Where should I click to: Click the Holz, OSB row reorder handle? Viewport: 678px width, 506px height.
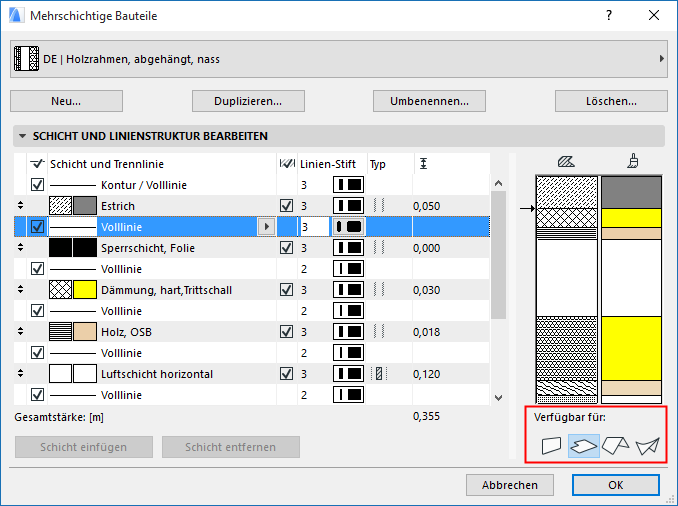[x=20, y=331]
